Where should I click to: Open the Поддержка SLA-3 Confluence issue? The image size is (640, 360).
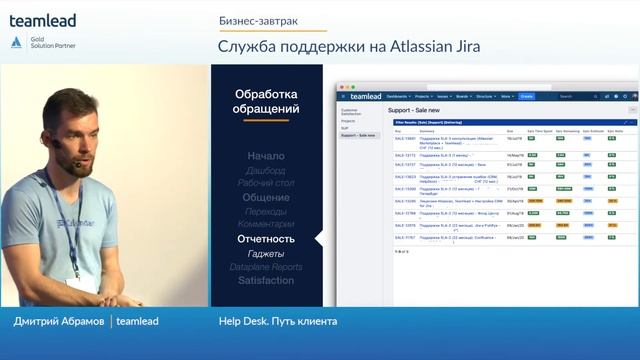457,238
